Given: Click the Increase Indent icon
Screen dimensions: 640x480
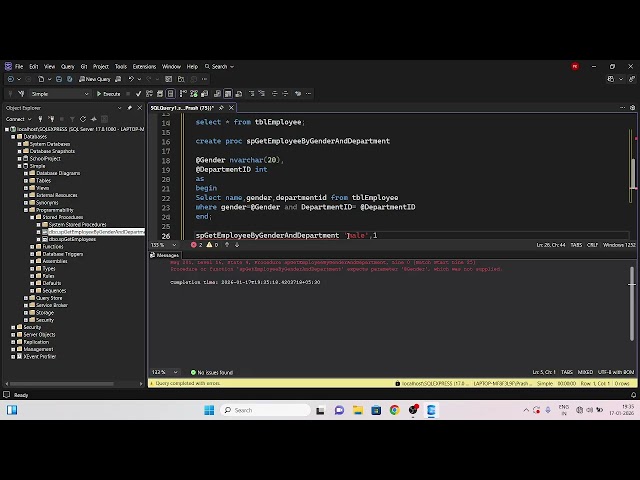Looking at the screenshot, I should tap(285, 94).
